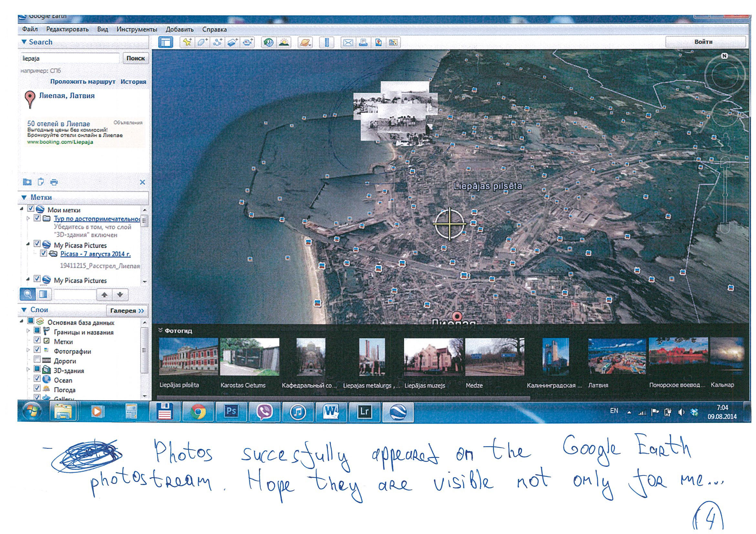Screen dimensions: 756x534
Task: Click the copy-to-clipboard icon under search results
Action: [x=41, y=182]
